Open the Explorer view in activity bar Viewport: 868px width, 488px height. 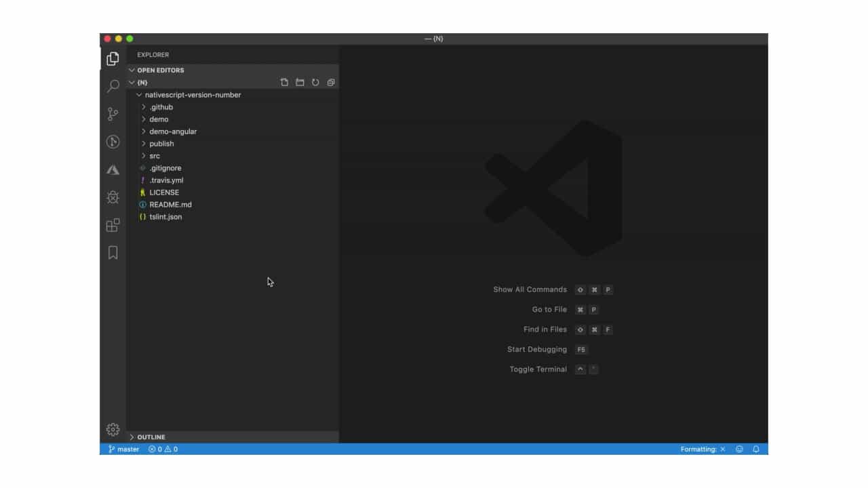[113, 58]
